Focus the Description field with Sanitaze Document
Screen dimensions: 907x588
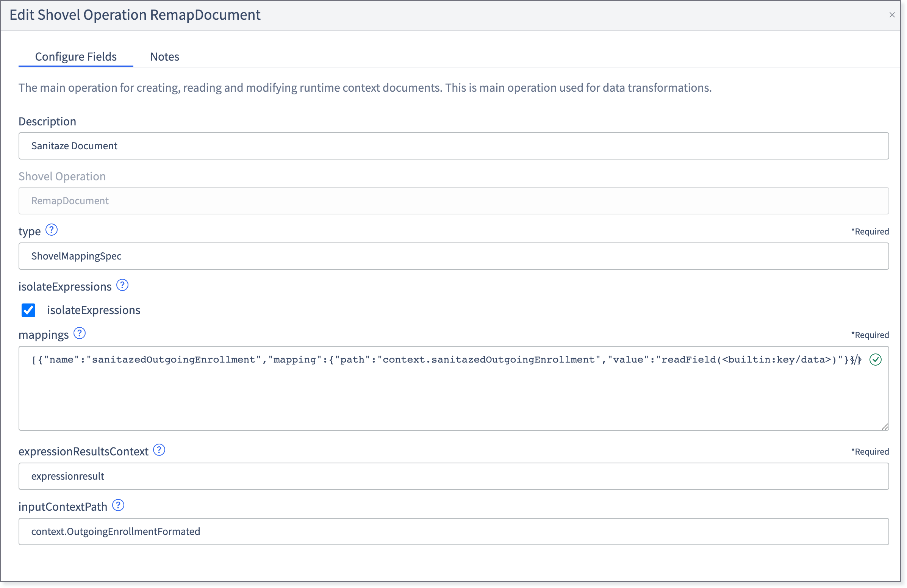(453, 146)
